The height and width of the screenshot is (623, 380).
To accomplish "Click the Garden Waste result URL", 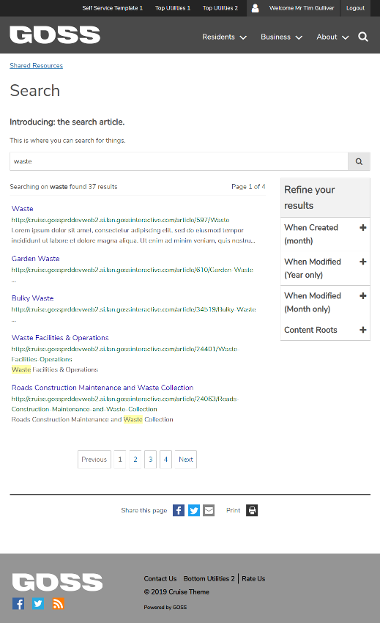I will click(x=132, y=270).
